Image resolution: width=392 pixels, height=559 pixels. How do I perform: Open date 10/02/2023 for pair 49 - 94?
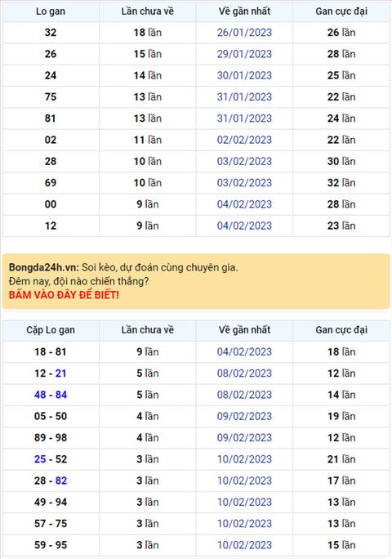(244, 502)
